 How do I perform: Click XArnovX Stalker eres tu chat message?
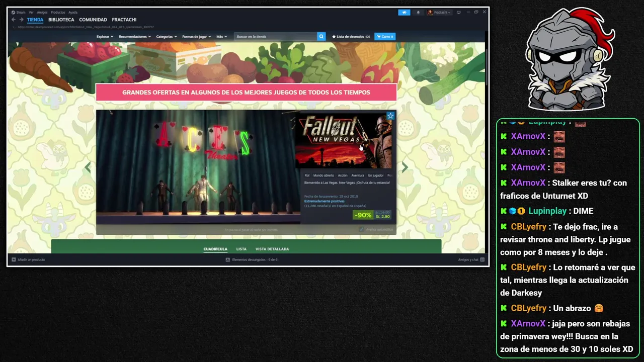[x=563, y=189]
